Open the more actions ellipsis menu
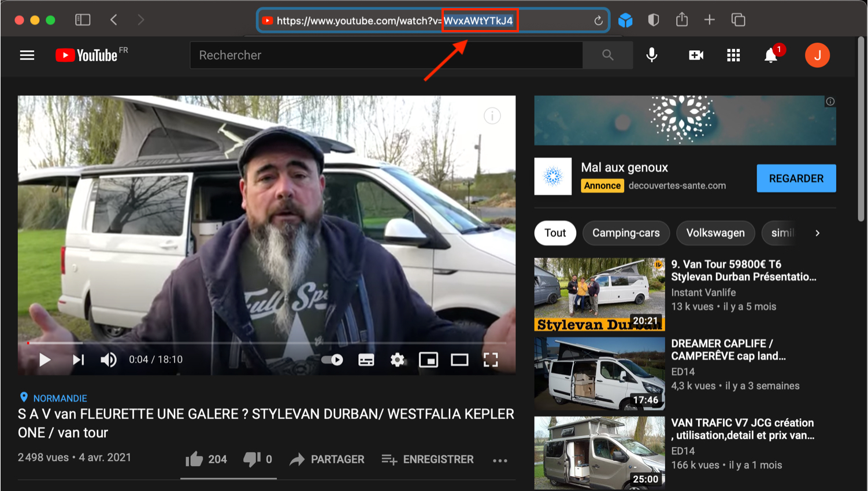Screen dimensions: 868x491 click(x=500, y=460)
